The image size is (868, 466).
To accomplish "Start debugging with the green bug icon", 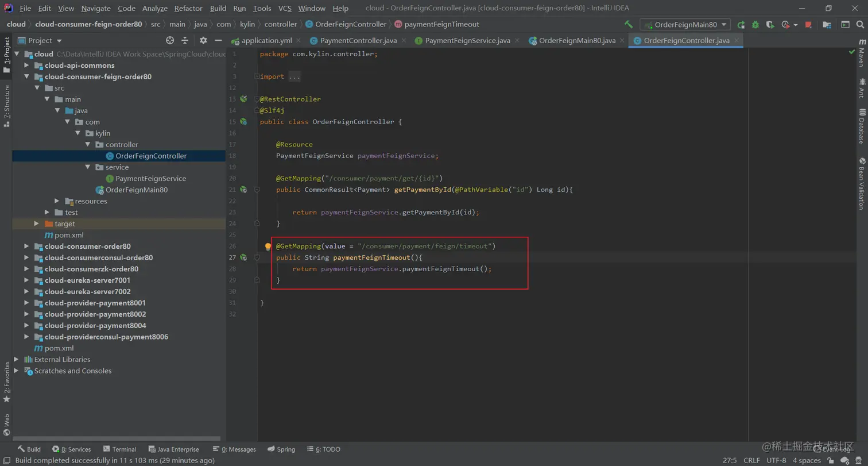I will 755,25.
